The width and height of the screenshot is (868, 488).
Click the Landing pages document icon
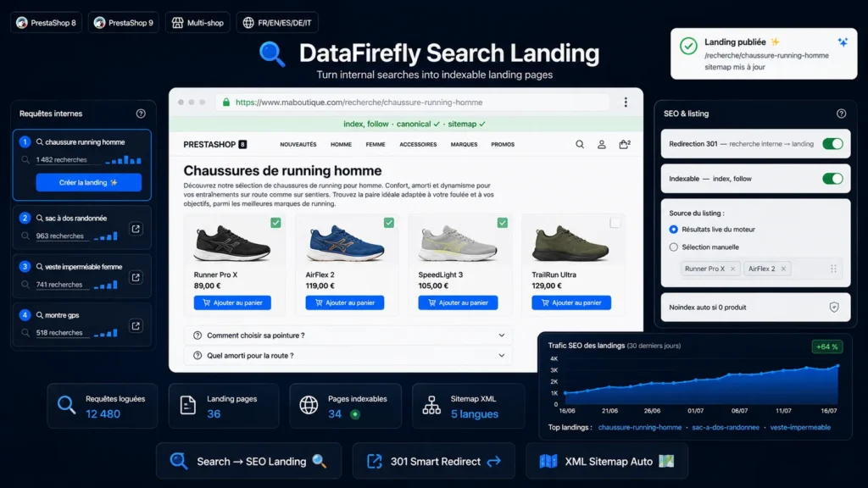[x=187, y=405]
